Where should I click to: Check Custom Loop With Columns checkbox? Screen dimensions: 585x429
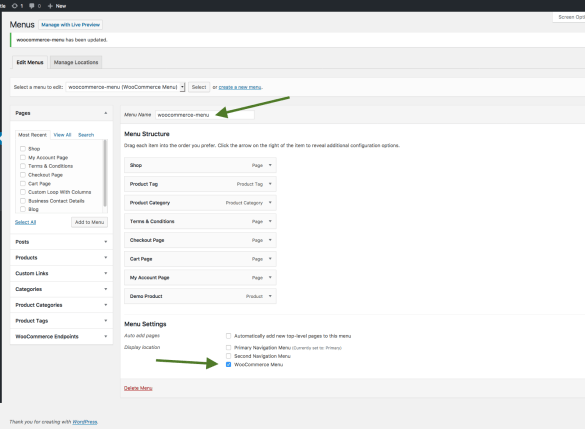(23, 192)
